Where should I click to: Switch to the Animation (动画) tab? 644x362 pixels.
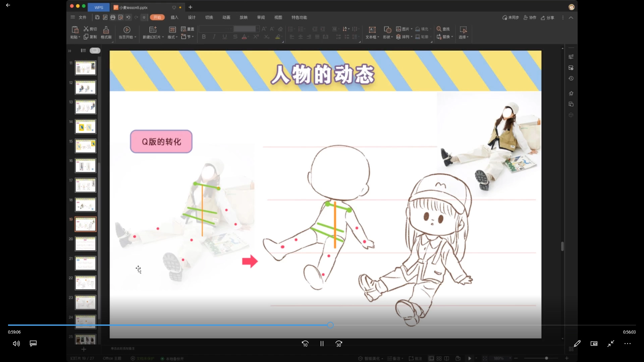[226, 17]
